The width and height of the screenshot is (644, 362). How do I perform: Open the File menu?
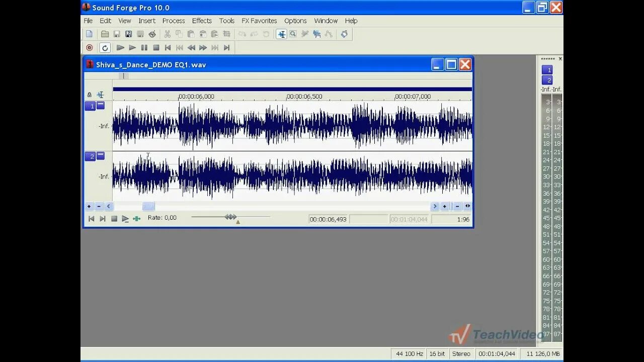[88, 21]
